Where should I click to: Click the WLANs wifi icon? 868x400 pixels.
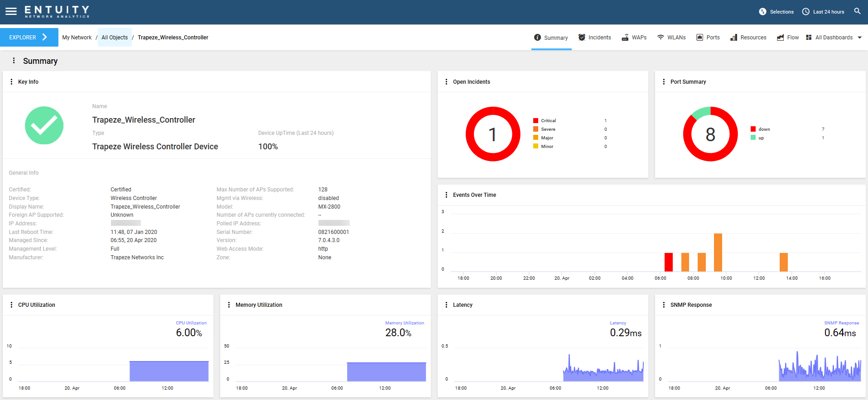(x=661, y=38)
